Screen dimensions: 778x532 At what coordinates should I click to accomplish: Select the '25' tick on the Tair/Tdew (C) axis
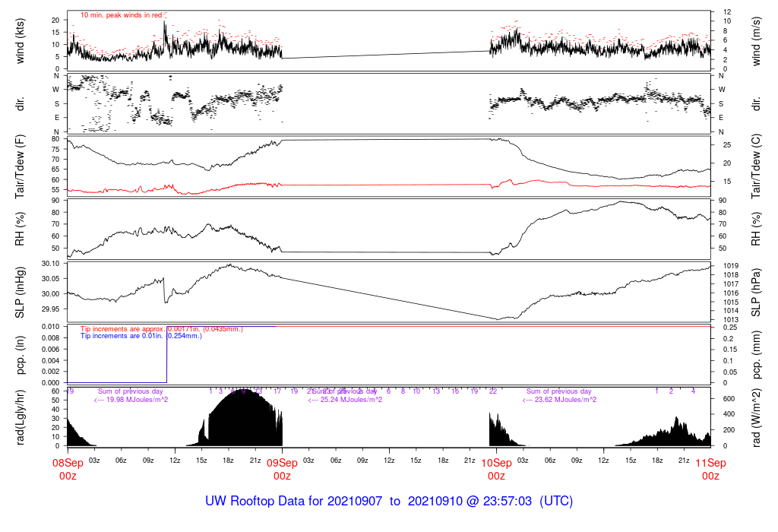727,145
